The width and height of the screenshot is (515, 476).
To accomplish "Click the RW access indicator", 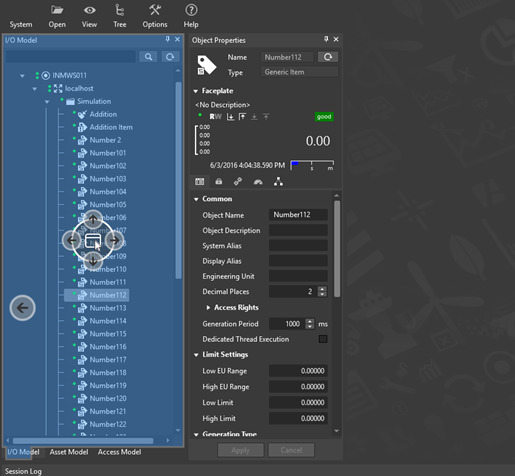I will (x=215, y=117).
